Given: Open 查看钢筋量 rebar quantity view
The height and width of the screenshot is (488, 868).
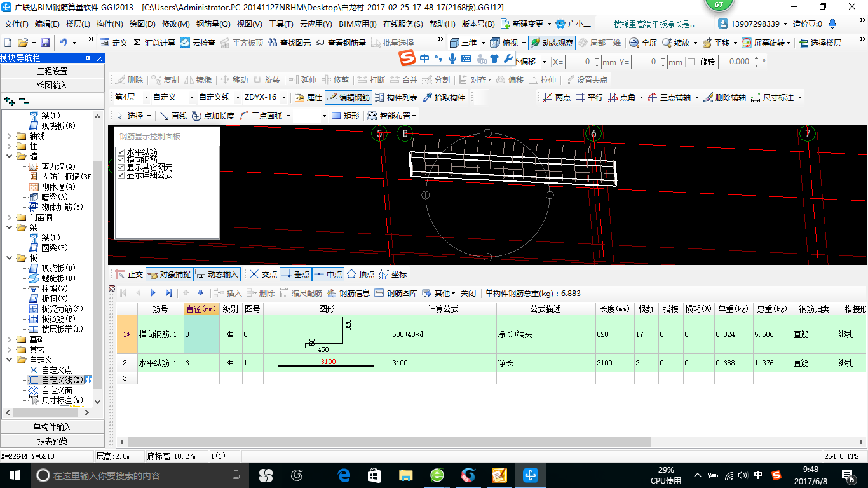Looking at the screenshot, I should (x=341, y=43).
